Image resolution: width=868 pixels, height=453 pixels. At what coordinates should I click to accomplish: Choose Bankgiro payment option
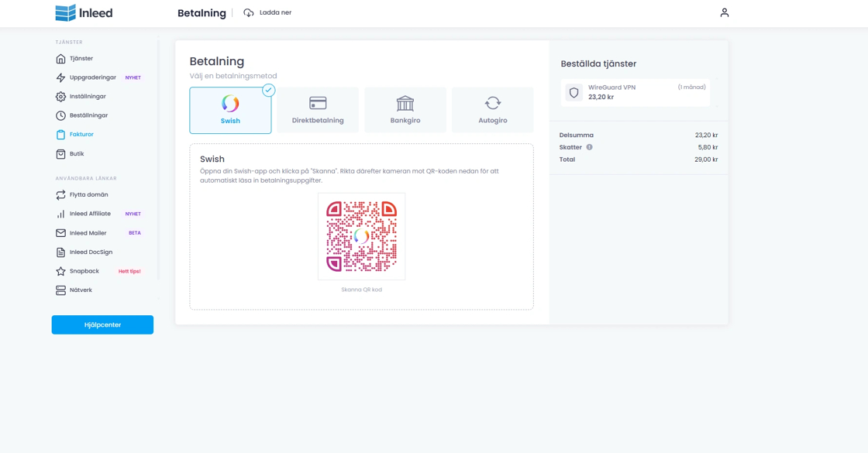405,110
